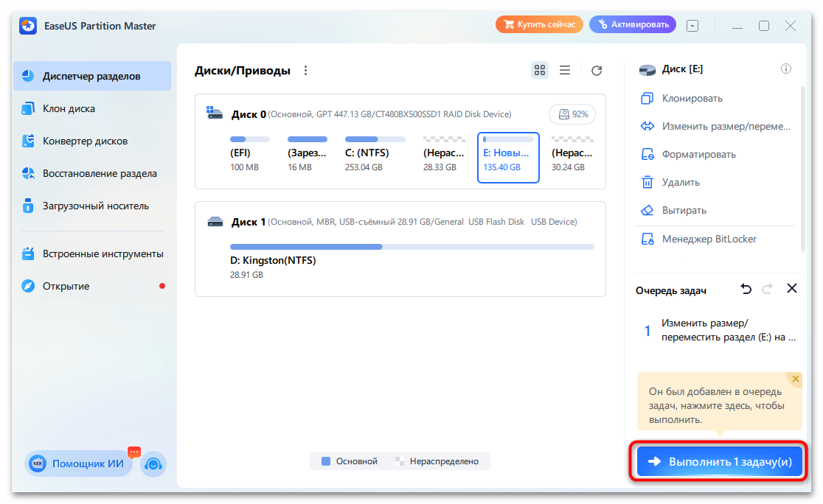Click the Встроенные инструменты icon

[28, 253]
